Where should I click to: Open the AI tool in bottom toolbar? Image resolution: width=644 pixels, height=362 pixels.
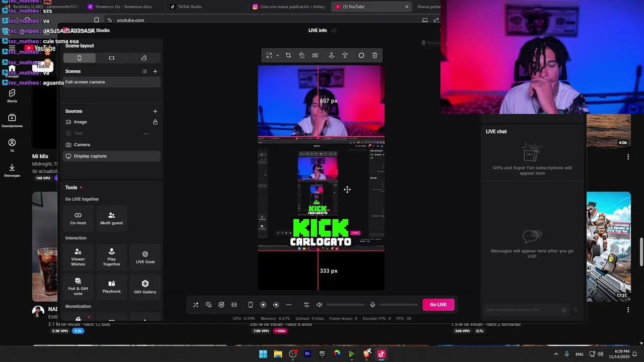pyautogui.click(x=221, y=305)
